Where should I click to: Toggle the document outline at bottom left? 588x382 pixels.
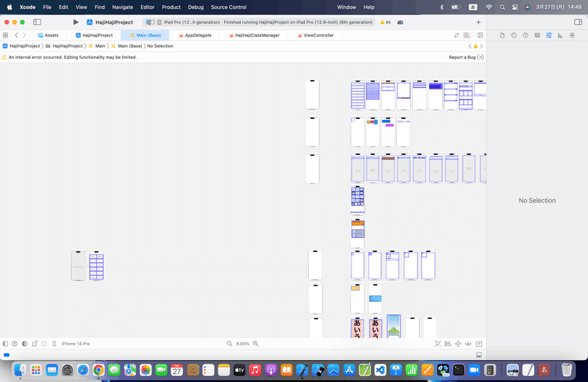click(x=5, y=344)
